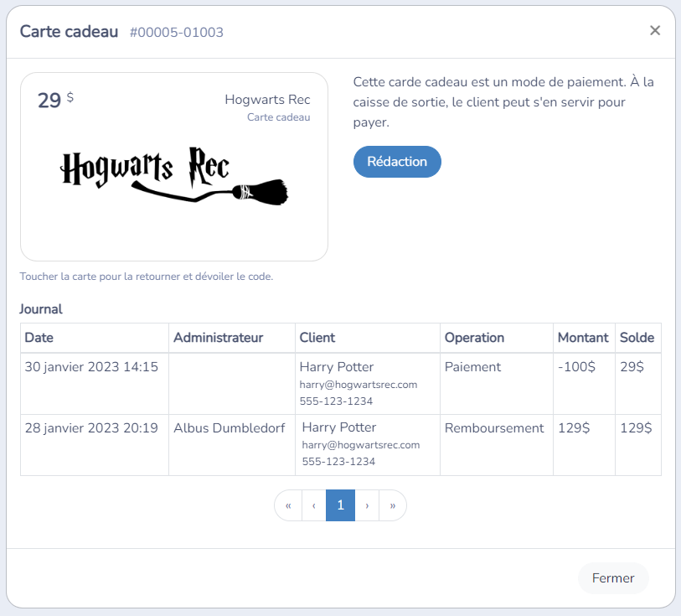681x616 pixels.
Task: Click the 29 $ card balance
Action: [x=55, y=100]
